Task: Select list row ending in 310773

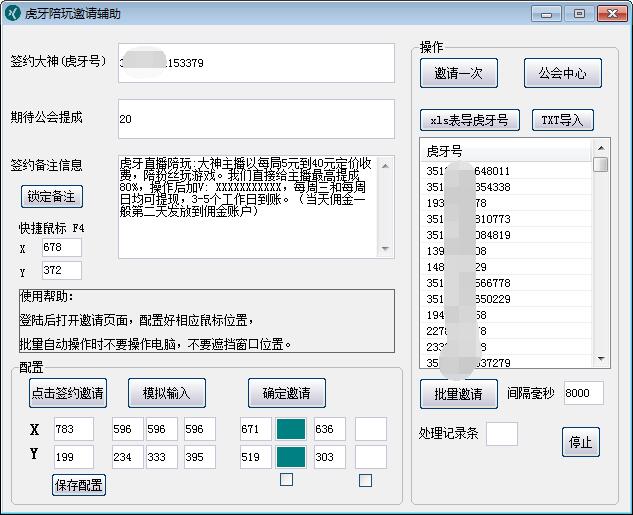Action: click(507, 219)
